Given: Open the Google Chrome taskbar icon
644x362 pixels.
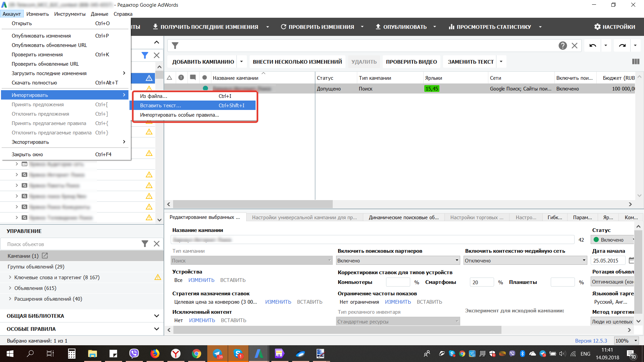Looking at the screenshot, I should 197,354.
